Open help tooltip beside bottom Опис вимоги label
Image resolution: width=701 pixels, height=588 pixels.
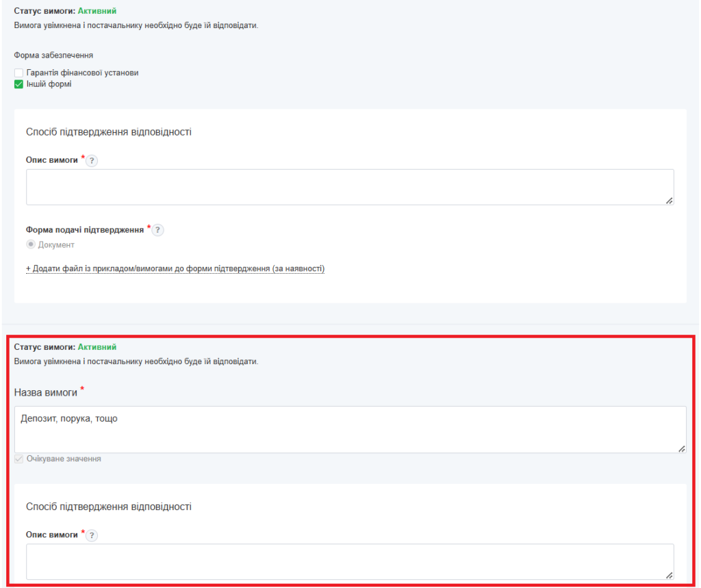(92, 535)
